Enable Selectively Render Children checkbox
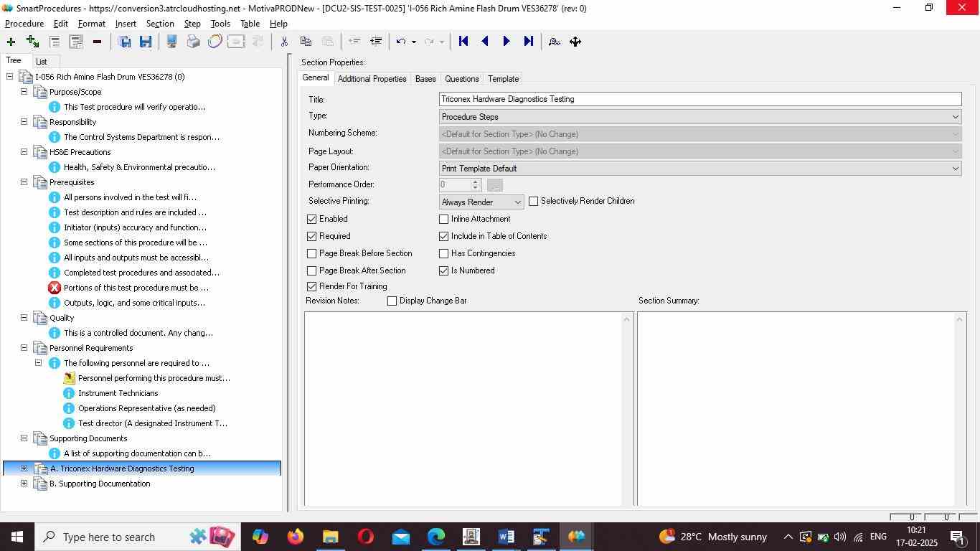The width and height of the screenshot is (980, 551). (x=533, y=202)
